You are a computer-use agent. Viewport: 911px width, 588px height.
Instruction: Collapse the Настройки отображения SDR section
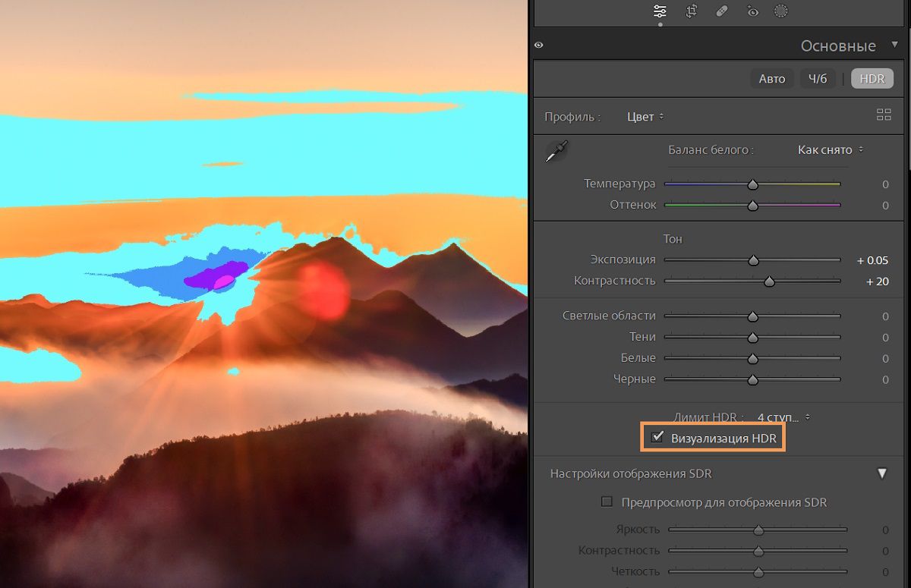point(882,473)
